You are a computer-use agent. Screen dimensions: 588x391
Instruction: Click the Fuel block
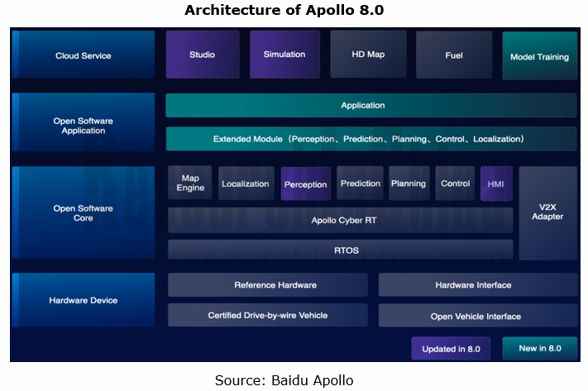click(453, 55)
